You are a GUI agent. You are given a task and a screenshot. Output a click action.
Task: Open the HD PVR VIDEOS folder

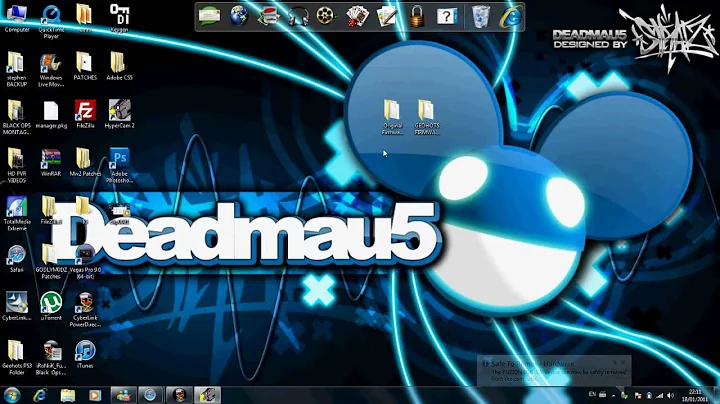coord(17,165)
